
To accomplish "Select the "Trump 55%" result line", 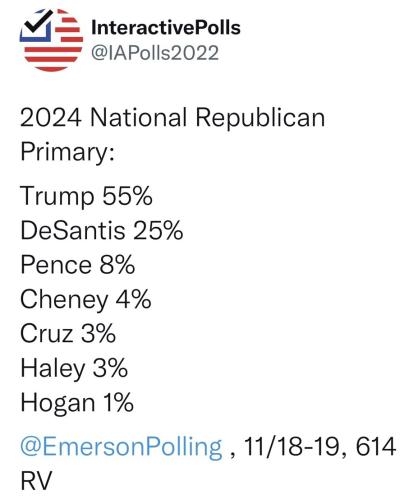I will (86, 196).
